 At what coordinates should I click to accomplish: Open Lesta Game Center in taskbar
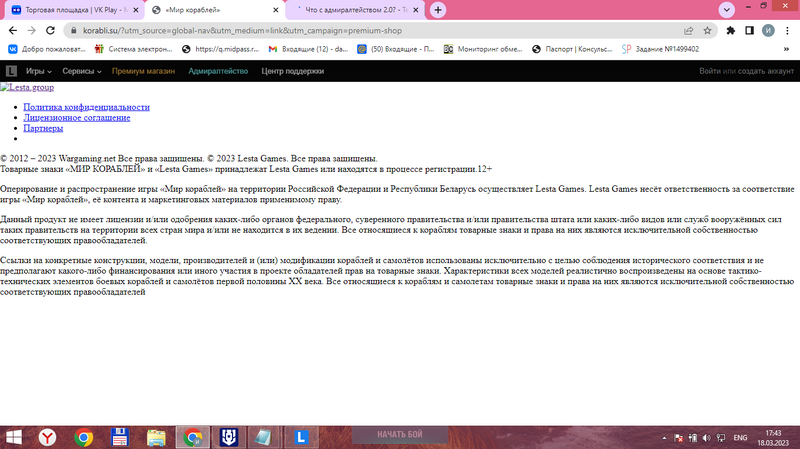[x=301, y=437]
